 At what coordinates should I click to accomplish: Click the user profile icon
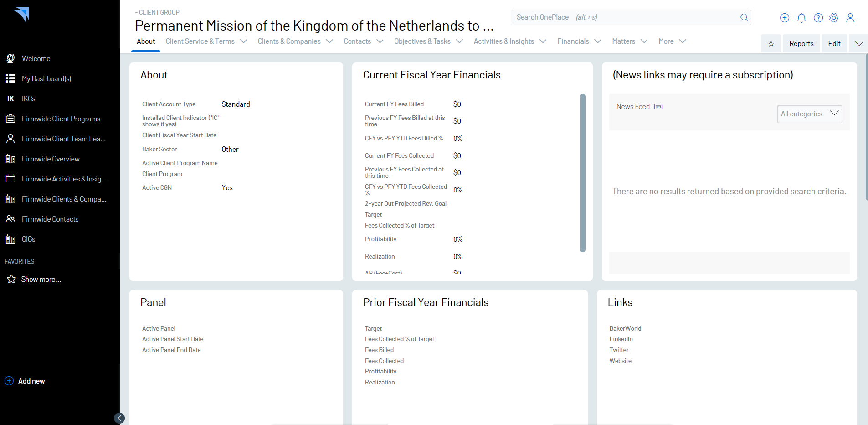(850, 18)
